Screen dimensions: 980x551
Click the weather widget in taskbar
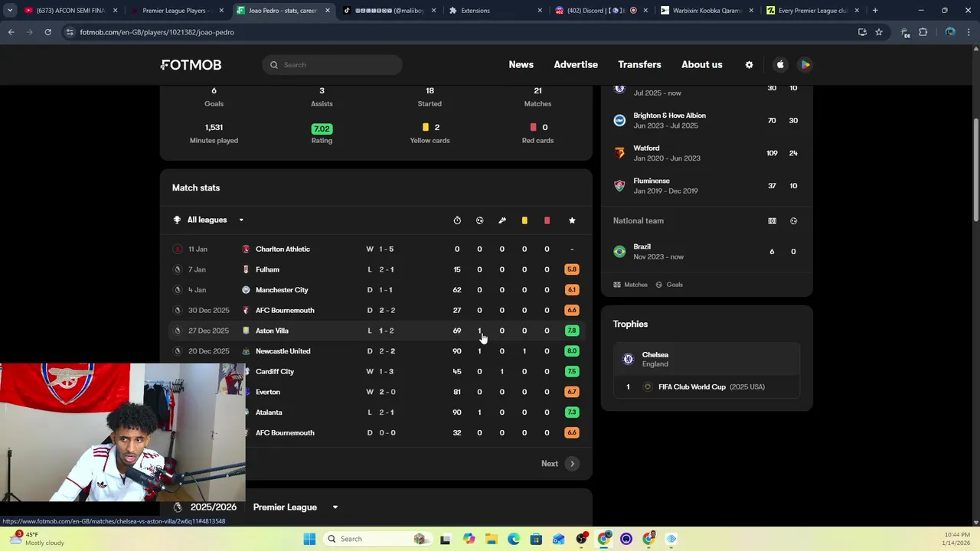pos(37,539)
